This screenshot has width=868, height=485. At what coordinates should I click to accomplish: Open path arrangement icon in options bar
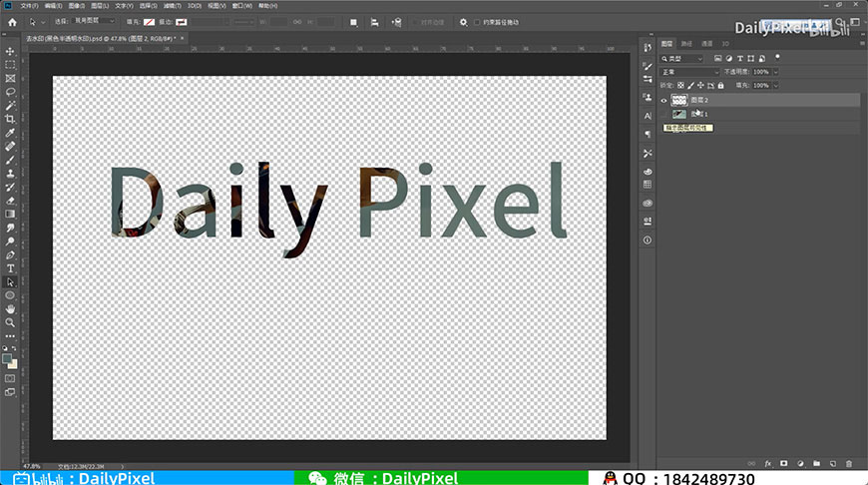coord(396,22)
